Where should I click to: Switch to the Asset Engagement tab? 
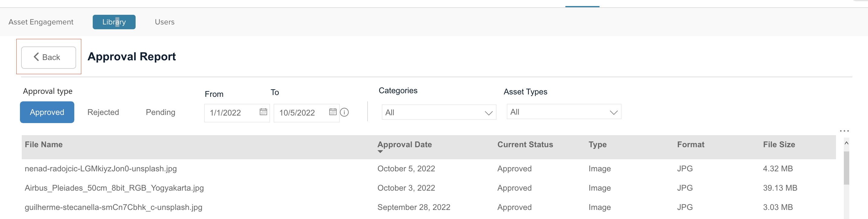click(41, 22)
